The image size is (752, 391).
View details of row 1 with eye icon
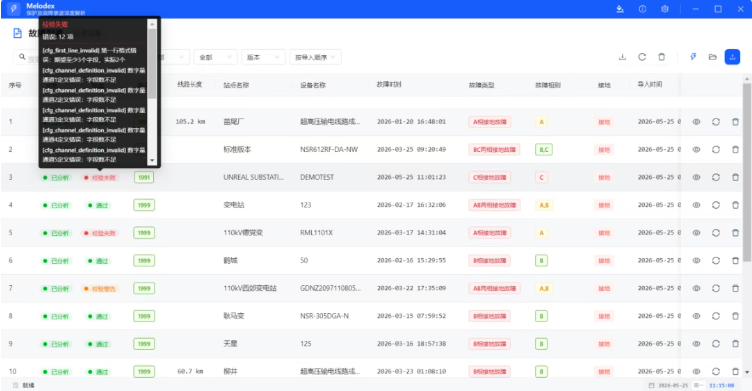pos(696,122)
